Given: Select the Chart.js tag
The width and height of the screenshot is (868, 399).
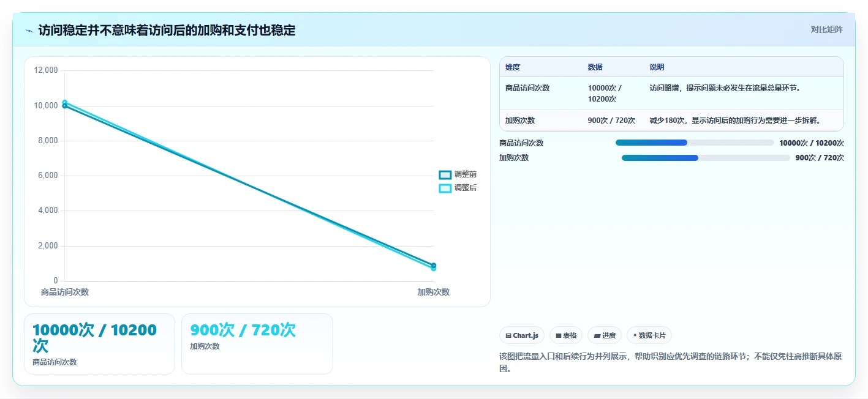Looking at the screenshot, I should [522, 335].
